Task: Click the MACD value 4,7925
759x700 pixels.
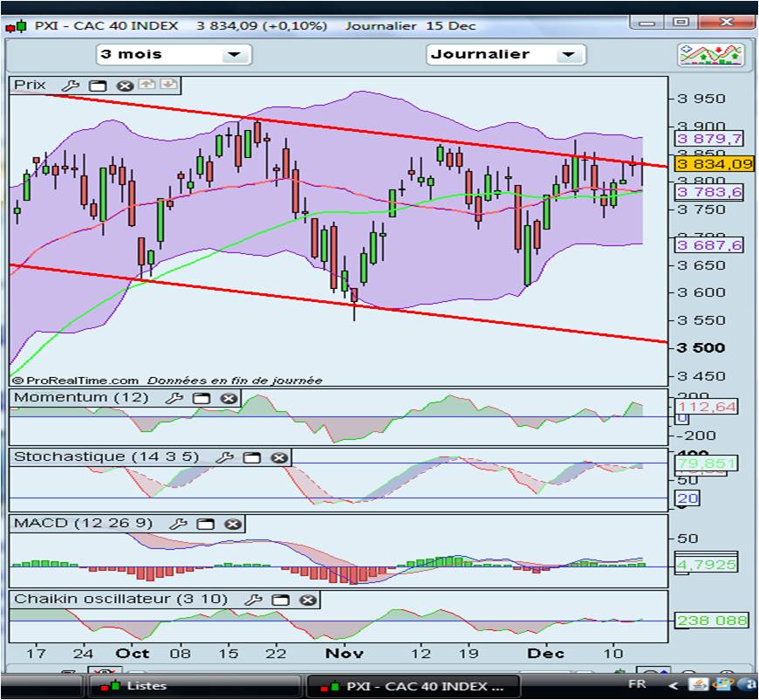Action: (706, 565)
